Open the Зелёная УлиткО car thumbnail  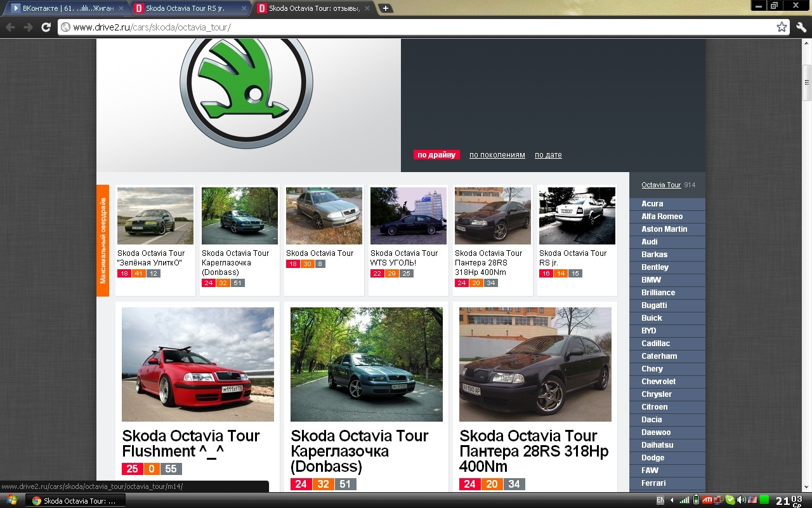tap(155, 216)
